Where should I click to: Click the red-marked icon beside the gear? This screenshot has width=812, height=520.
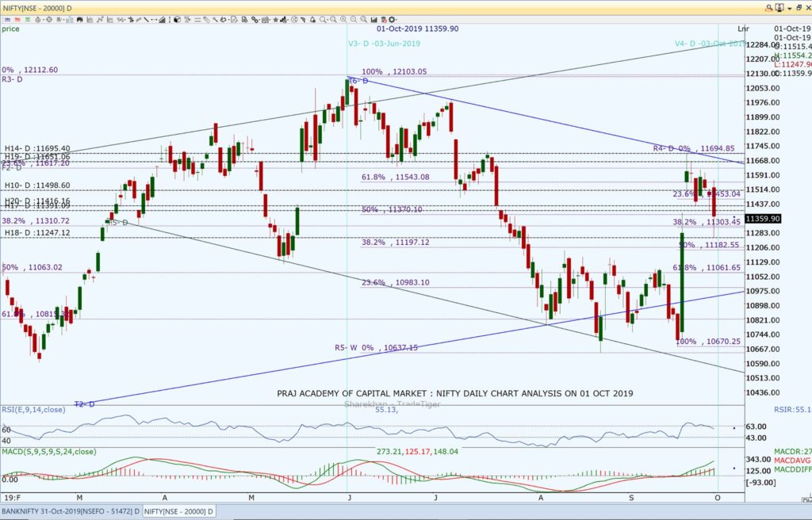tap(384, 20)
